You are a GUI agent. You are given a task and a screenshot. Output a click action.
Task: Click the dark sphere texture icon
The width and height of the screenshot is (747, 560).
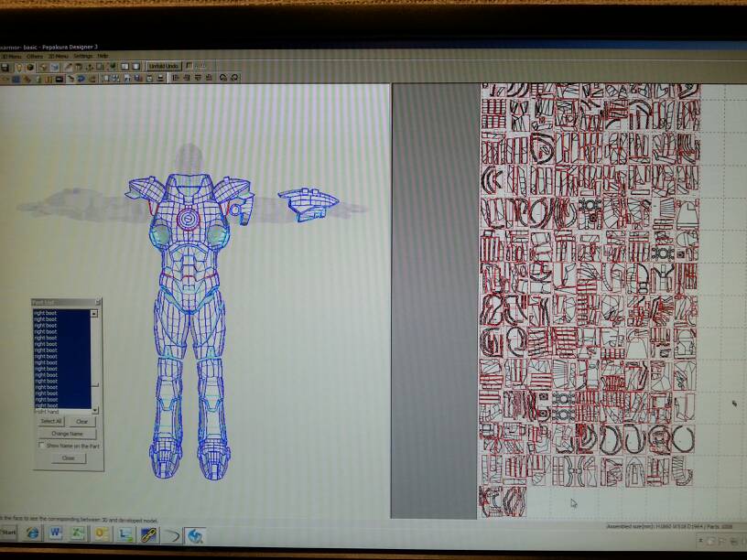(30, 67)
